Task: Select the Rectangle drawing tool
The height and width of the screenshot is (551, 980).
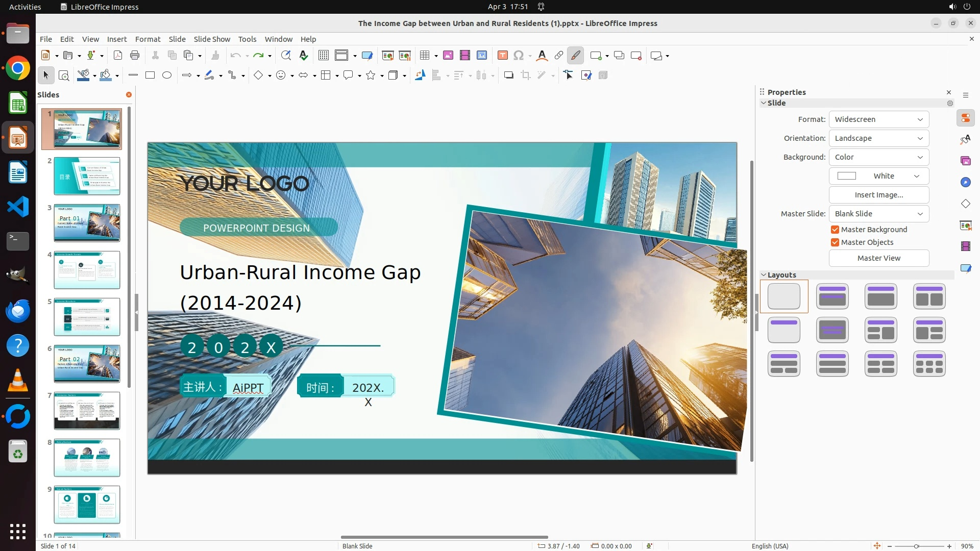Action: 150,76
